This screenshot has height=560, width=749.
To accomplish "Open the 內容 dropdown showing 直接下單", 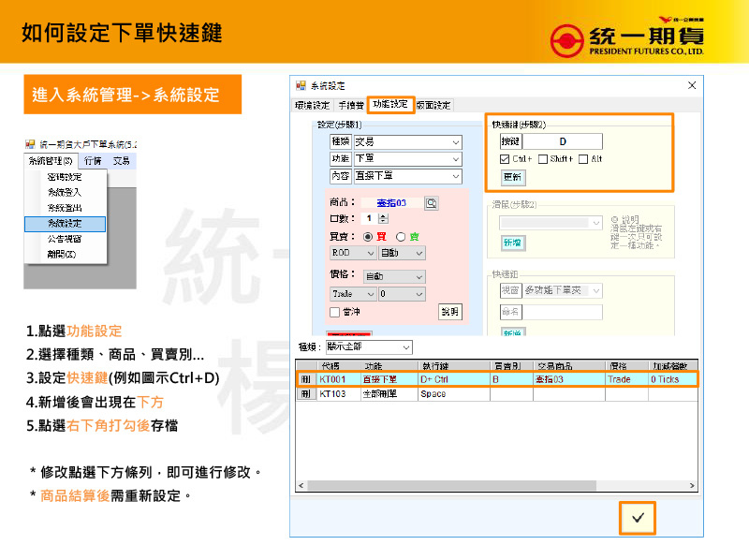I will [407, 176].
